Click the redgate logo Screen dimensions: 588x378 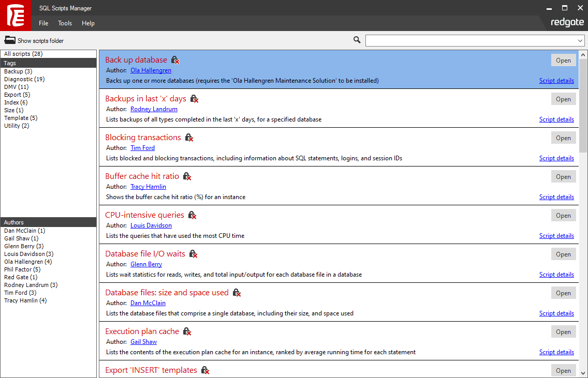click(567, 22)
